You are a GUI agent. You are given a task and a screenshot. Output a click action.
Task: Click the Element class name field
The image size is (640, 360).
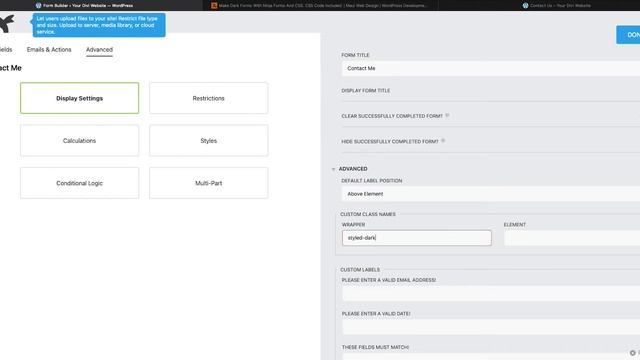[x=572, y=238]
